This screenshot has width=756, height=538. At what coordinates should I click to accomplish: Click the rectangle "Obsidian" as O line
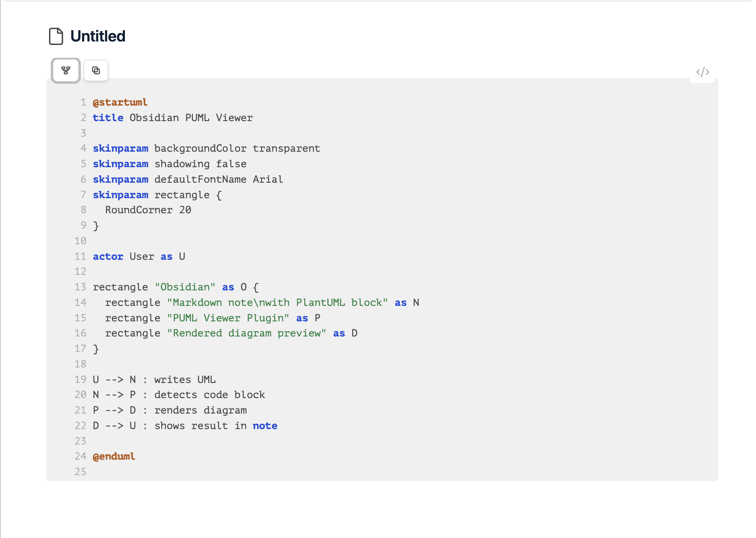tap(176, 287)
